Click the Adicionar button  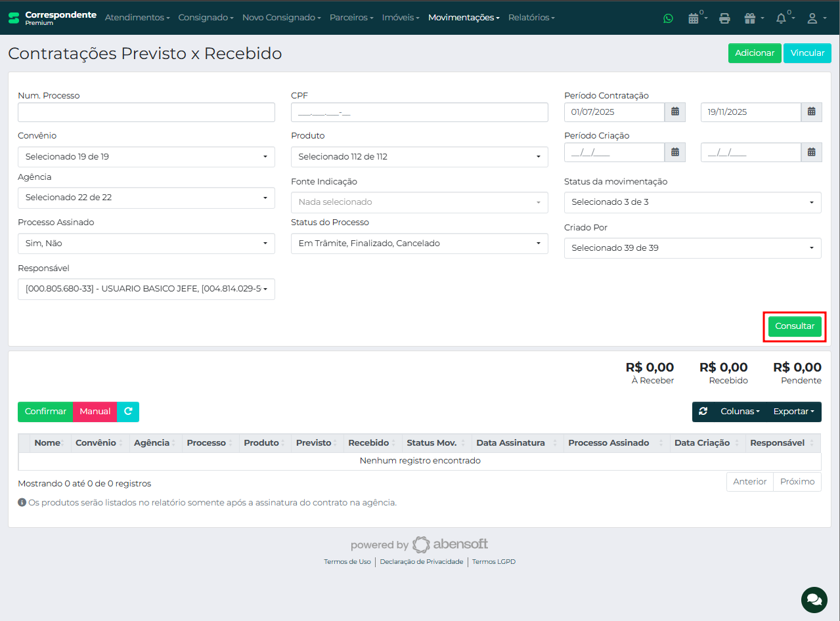point(754,53)
